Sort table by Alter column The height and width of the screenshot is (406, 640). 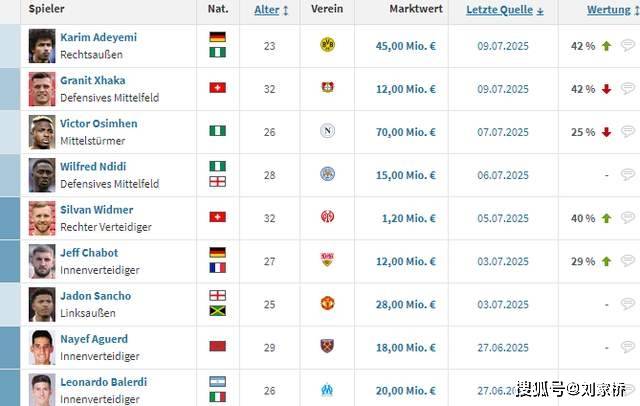tap(271, 10)
